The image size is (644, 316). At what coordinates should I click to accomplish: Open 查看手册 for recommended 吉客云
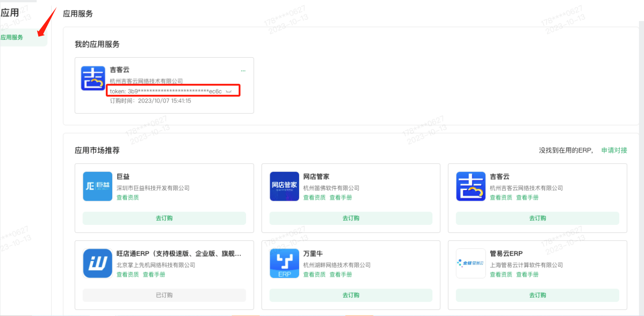pyautogui.click(x=527, y=197)
